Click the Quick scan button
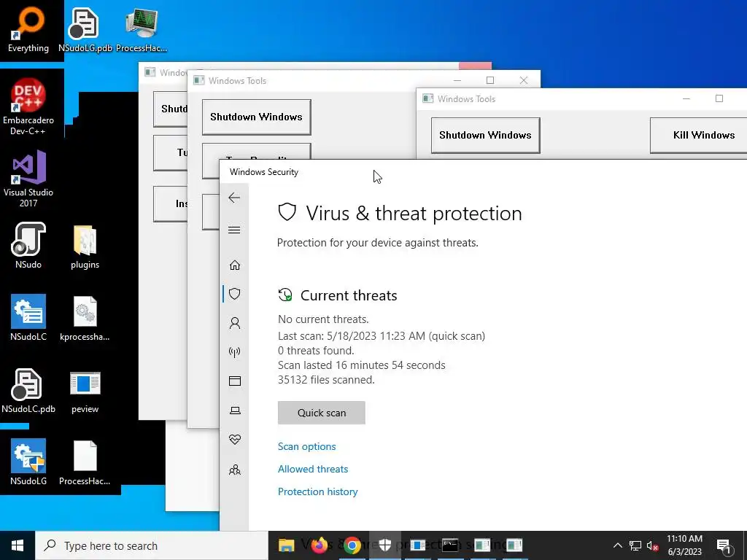The width and height of the screenshot is (747, 560). (x=322, y=413)
